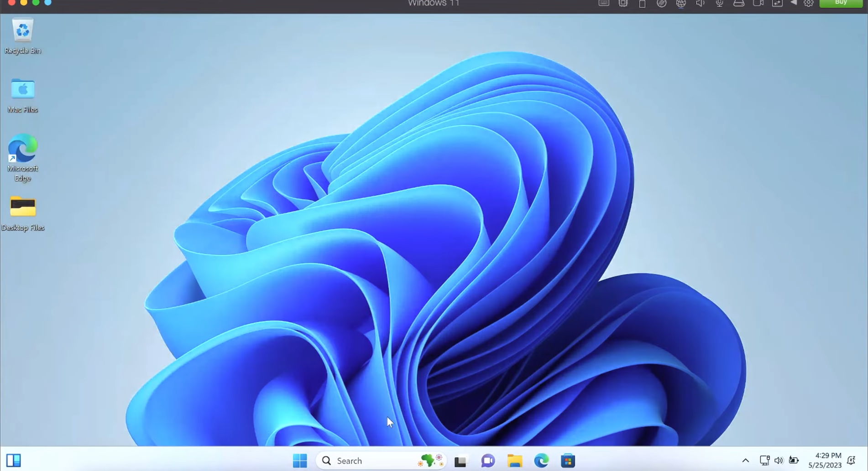Select the Desktop Files folder icon
The width and height of the screenshot is (868, 471).
click(x=22, y=208)
